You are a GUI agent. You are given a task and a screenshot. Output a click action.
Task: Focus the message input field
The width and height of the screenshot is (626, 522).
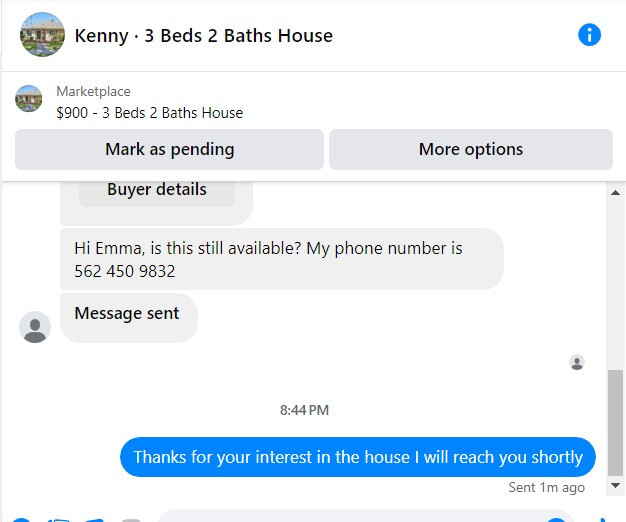click(x=365, y=516)
